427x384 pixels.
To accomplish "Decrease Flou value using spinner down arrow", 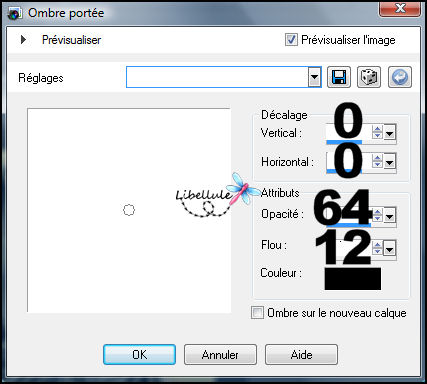I will [x=377, y=251].
